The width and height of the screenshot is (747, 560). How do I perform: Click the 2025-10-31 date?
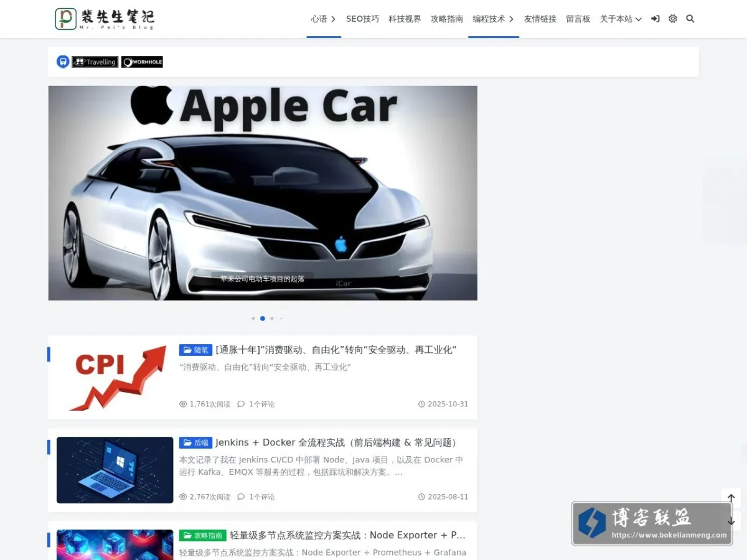pos(448,404)
